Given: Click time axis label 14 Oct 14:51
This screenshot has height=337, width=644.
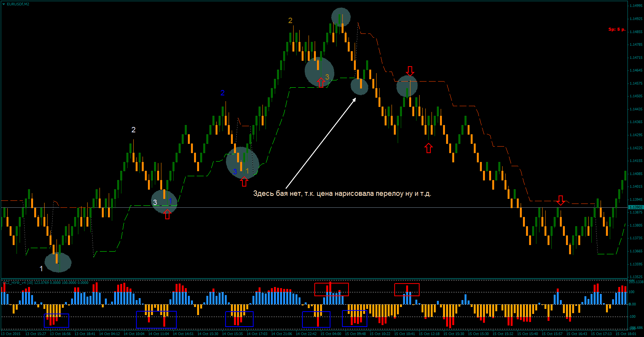Looking at the screenshot, I should tap(183, 334).
